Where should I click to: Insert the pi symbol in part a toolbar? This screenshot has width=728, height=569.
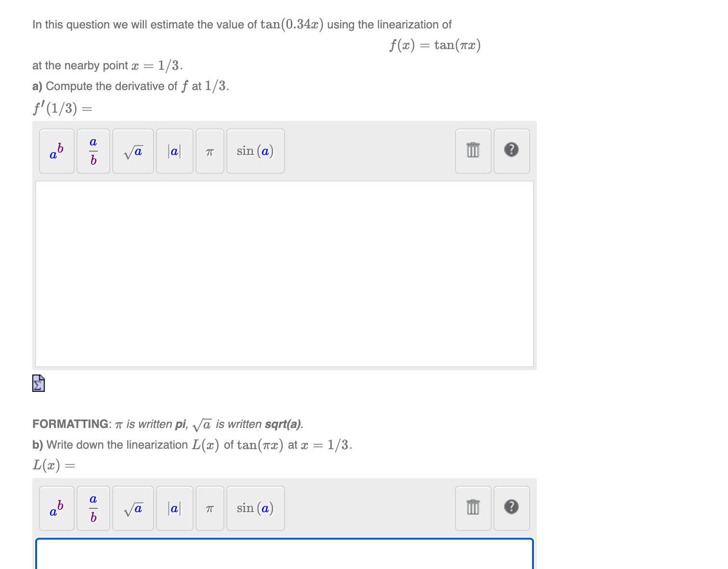[209, 152]
